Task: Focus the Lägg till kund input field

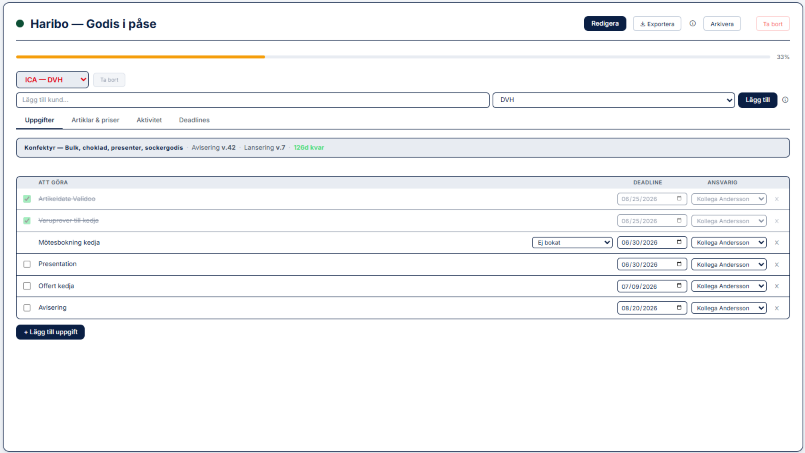Action: tap(253, 100)
